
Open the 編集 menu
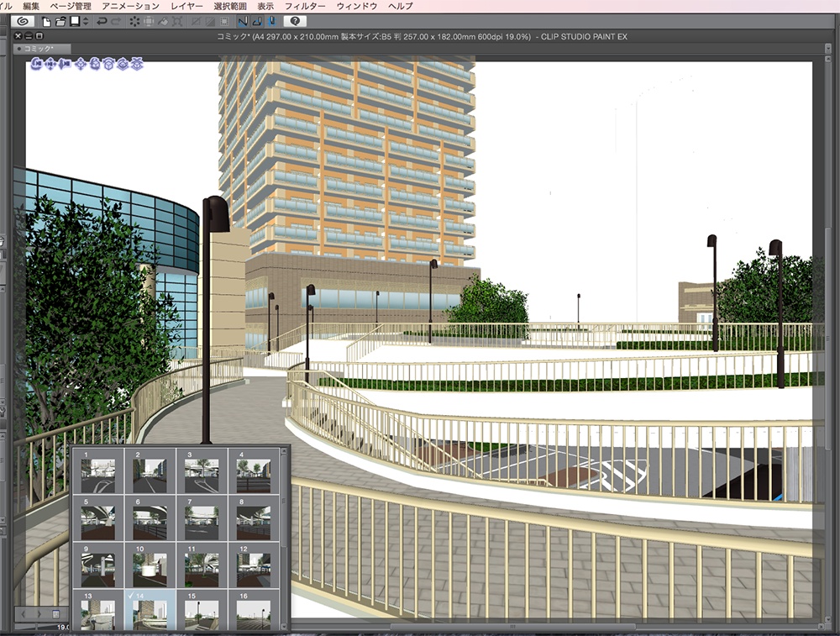pyautogui.click(x=31, y=6)
